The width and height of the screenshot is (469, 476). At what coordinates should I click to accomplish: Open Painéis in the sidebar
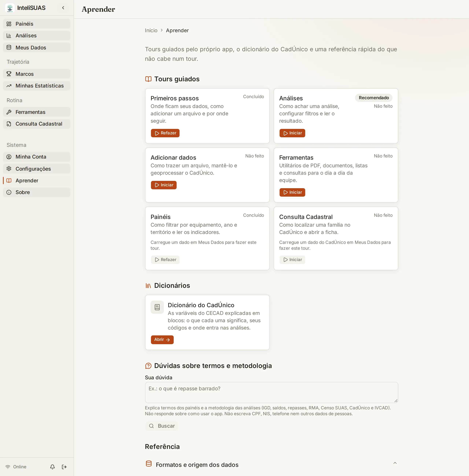pos(37,24)
